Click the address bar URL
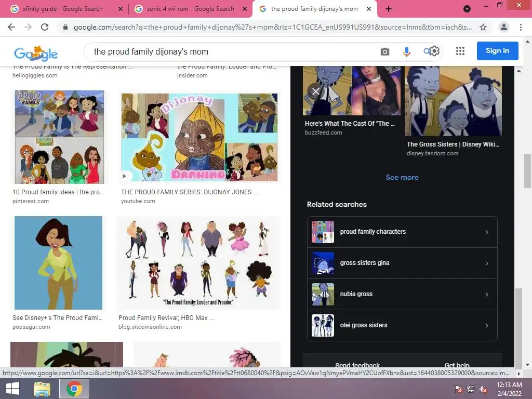Image resolution: width=532 pixels, height=399 pixels. [x=272, y=27]
